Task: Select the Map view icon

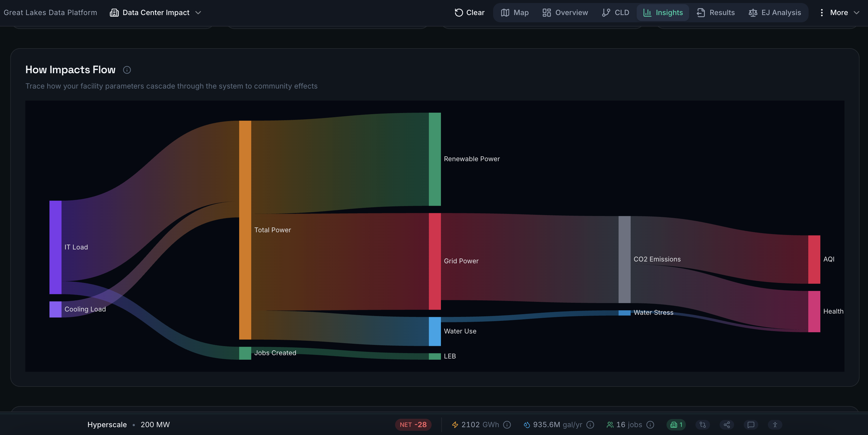Action: click(x=505, y=12)
